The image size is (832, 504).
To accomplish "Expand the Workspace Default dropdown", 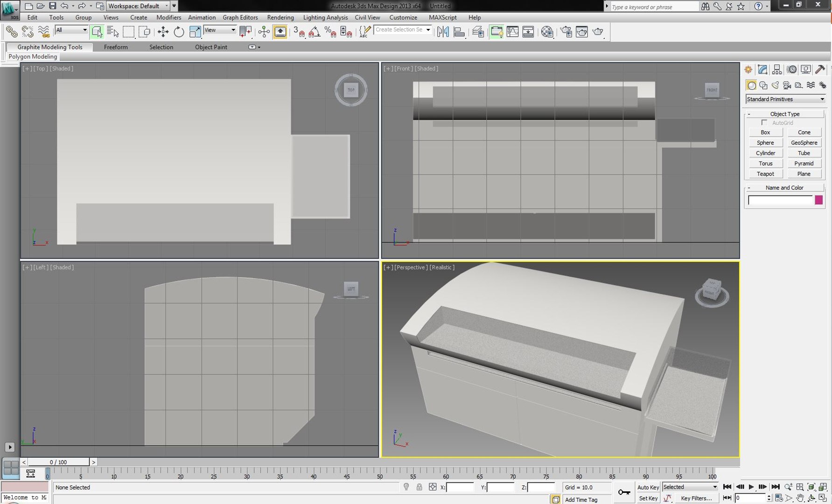I will (138, 6).
